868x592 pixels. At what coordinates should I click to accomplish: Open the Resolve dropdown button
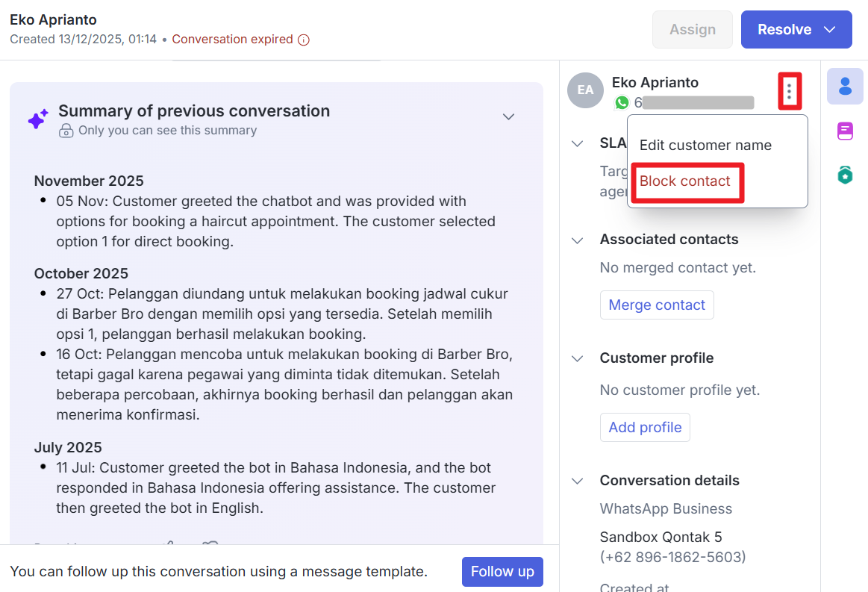829,30
